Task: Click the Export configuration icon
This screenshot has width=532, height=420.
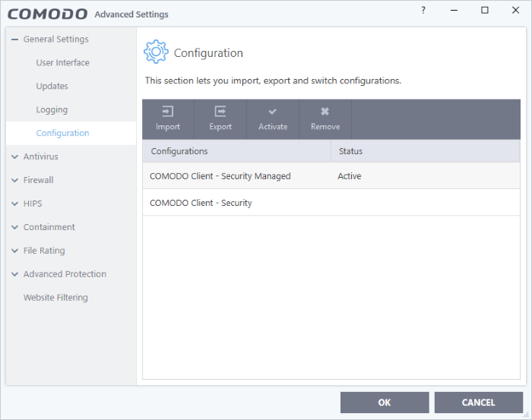Action: click(220, 111)
